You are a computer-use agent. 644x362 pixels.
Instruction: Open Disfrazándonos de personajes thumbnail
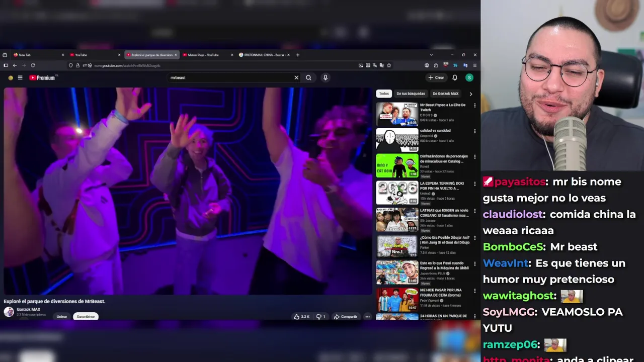tap(397, 166)
